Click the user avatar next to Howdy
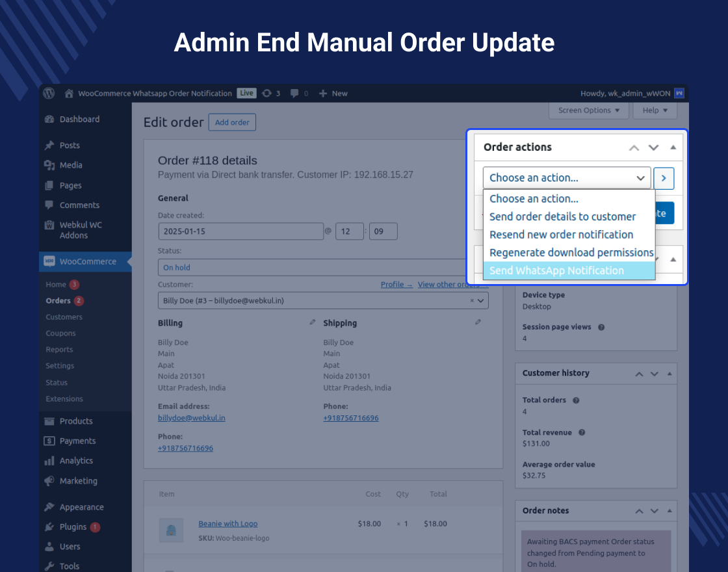The height and width of the screenshot is (572, 728). (x=679, y=94)
